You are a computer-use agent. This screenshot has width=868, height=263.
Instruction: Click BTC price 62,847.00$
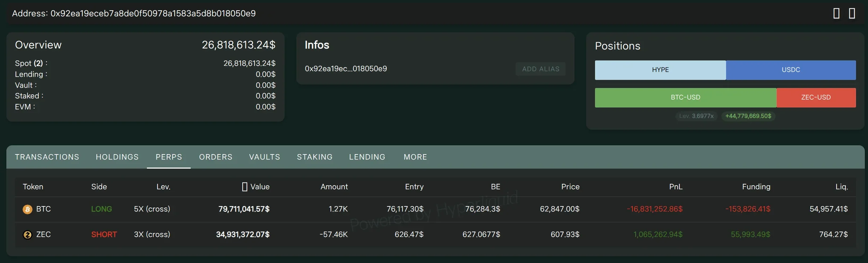[560, 209]
